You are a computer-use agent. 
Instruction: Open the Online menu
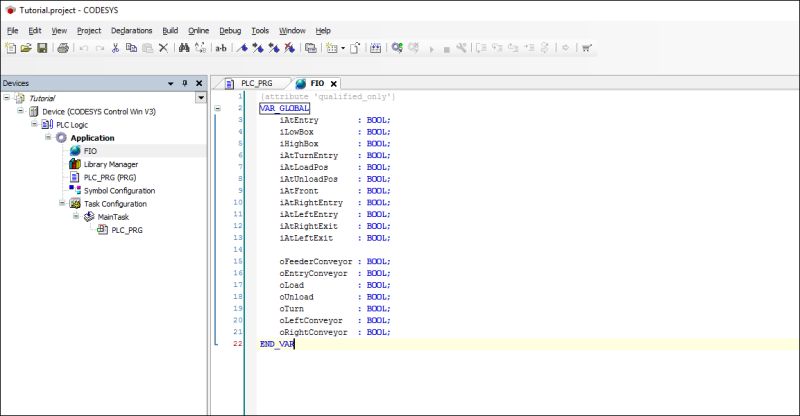[x=198, y=31]
